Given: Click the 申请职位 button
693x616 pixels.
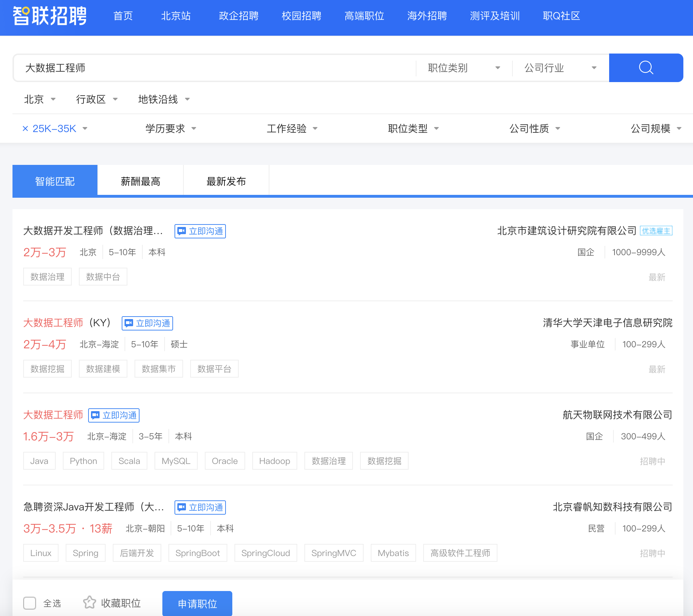Looking at the screenshot, I should click(x=197, y=604).
